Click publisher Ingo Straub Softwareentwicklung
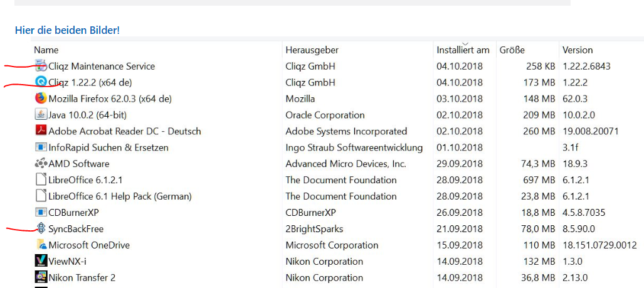Screen dimensions: 644x288 point(354,147)
